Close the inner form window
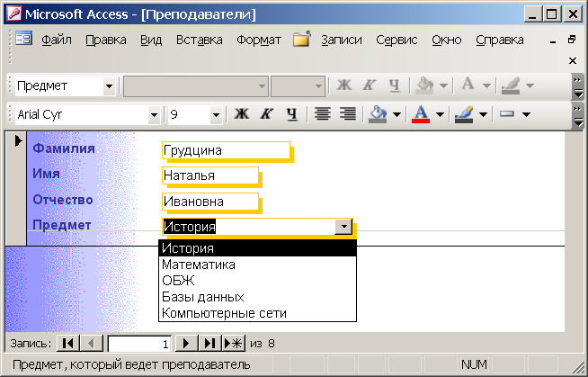Image resolution: width=588 pixels, height=377 pixels. (572, 60)
